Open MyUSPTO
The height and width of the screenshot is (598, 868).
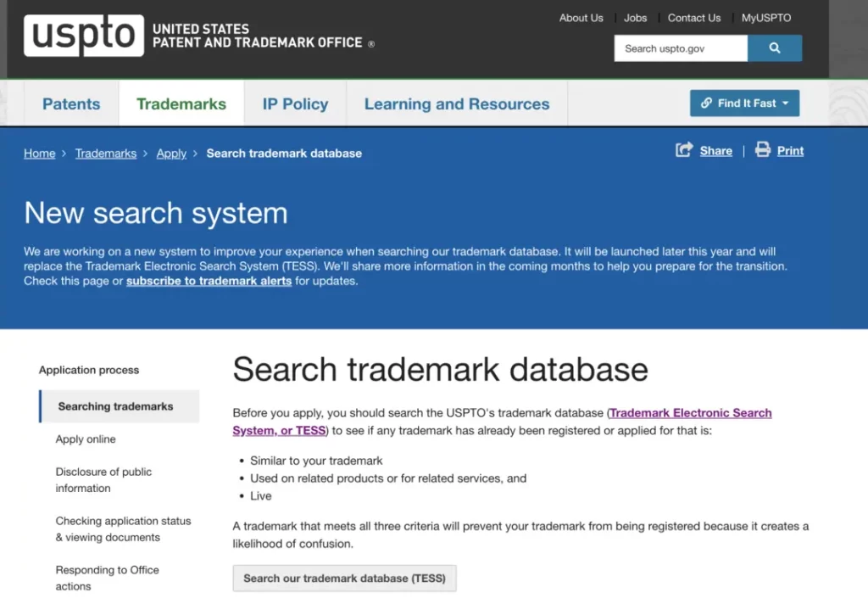click(x=766, y=18)
